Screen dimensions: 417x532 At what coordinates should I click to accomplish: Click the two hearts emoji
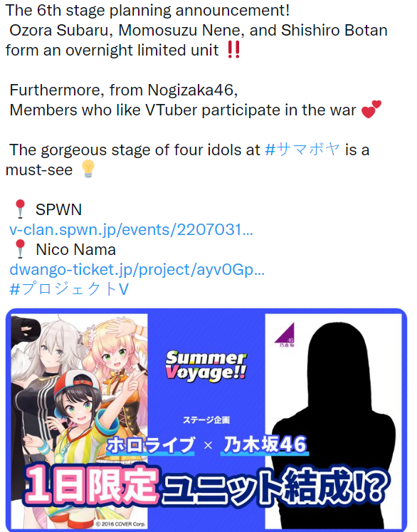371,109
